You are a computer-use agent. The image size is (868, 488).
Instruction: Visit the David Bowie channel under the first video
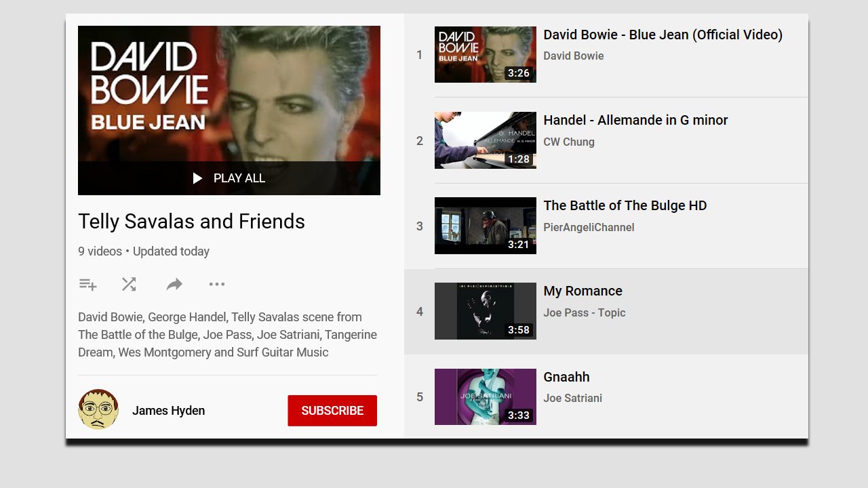[x=574, y=56]
